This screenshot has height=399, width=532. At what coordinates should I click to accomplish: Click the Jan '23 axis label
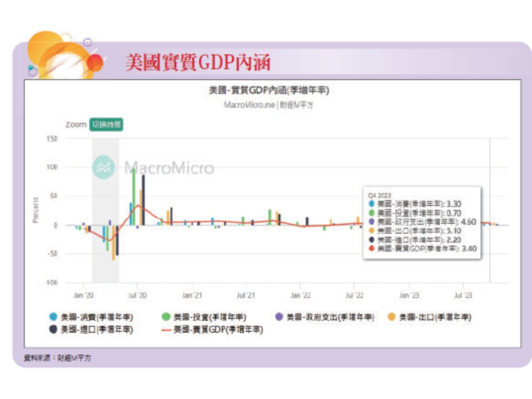tap(409, 295)
